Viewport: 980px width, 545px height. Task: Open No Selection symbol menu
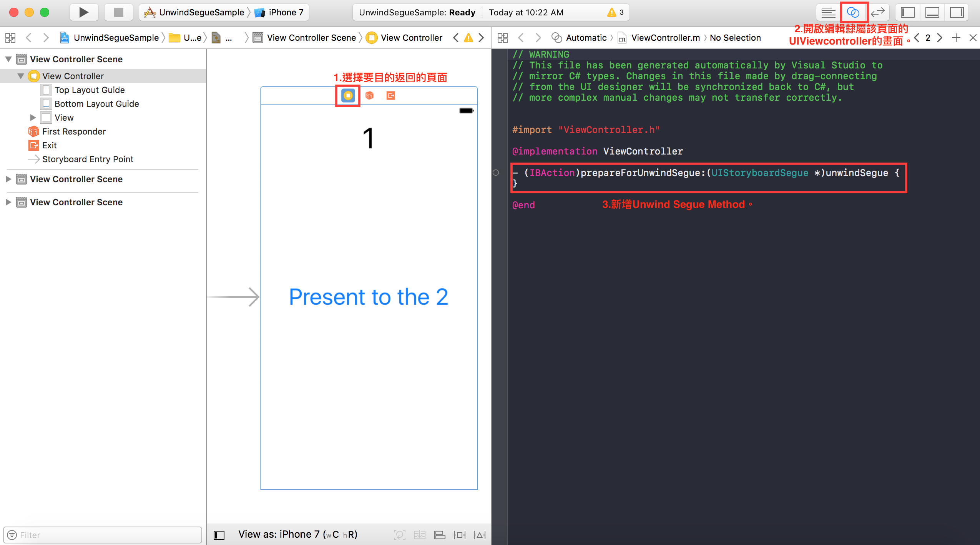(x=735, y=38)
